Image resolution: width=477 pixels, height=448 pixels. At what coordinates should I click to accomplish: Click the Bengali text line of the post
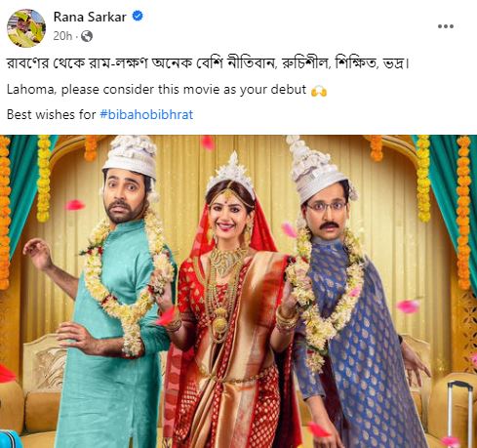(x=208, y=63)
